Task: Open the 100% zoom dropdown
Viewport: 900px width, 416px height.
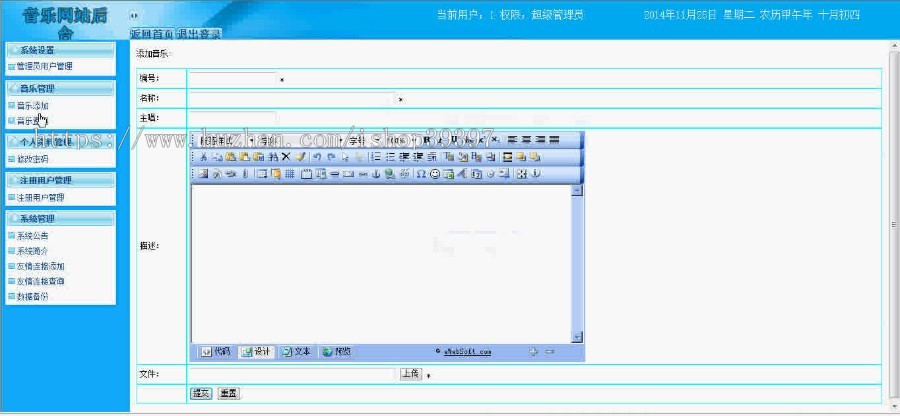Action: point(402,139)
